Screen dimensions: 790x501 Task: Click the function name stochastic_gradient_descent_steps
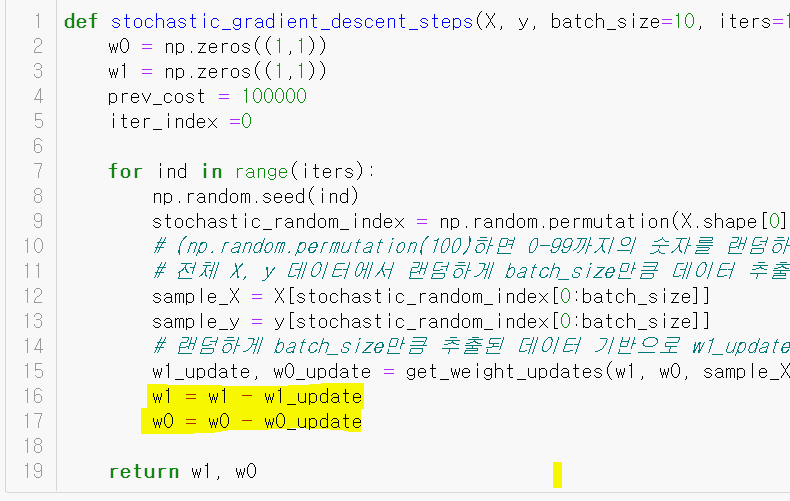click(292, 22)
